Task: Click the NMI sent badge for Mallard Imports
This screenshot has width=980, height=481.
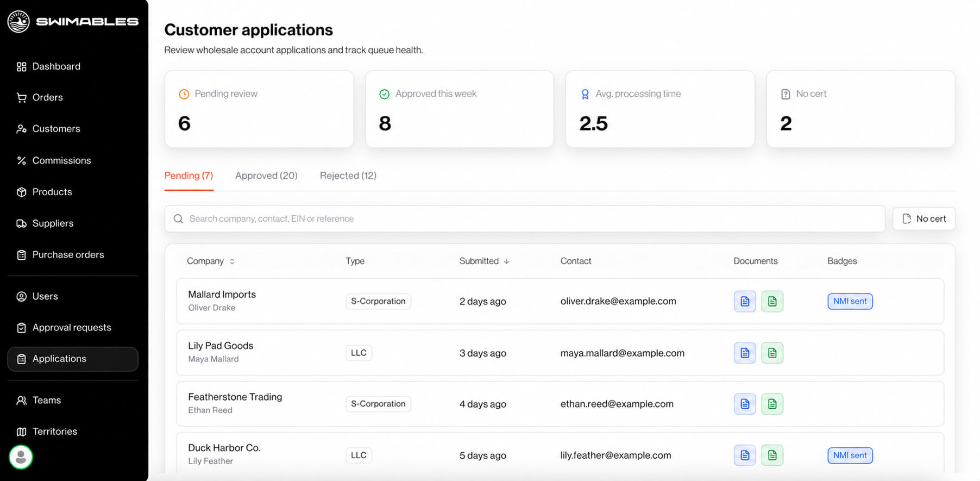Action: click(850, 301)
